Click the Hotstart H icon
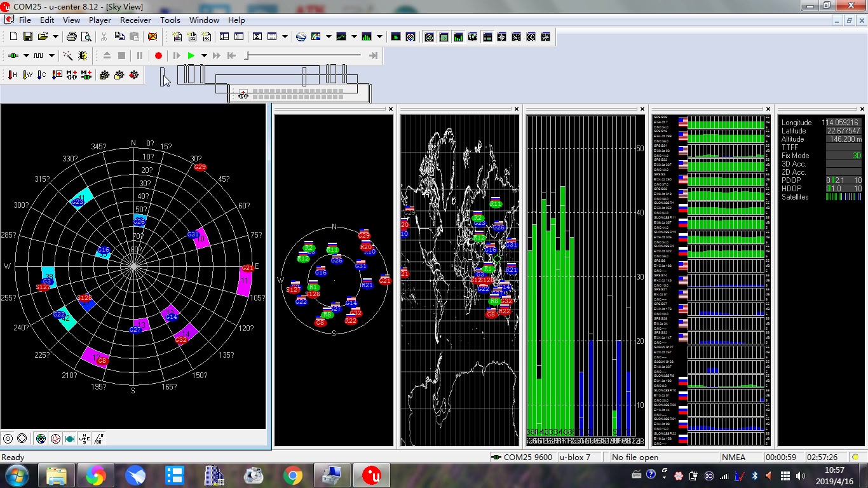The image size is (868, 488). [x=13, y=75]
